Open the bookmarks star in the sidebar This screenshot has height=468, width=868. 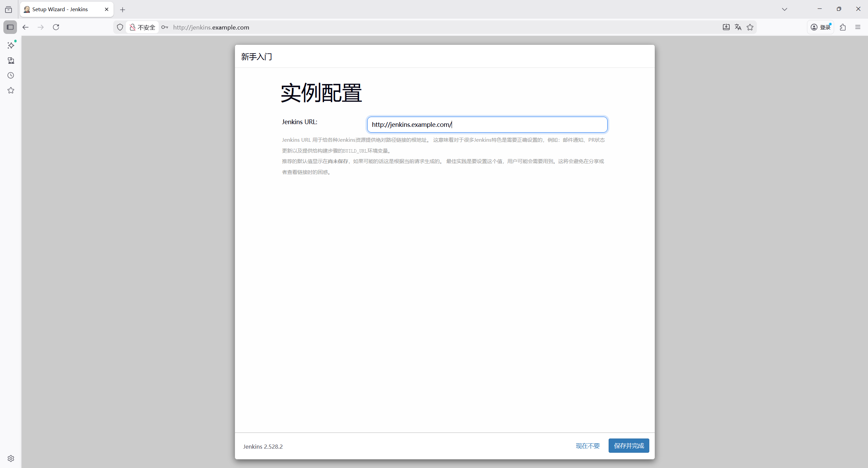(x=11, y=90)
